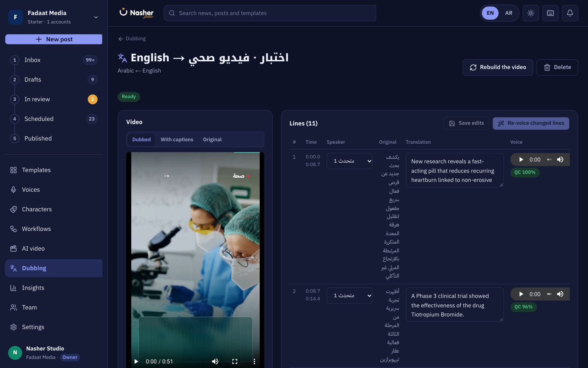588x368 pixels.
Task: Mute the video player volume
Action: point(215,361)
